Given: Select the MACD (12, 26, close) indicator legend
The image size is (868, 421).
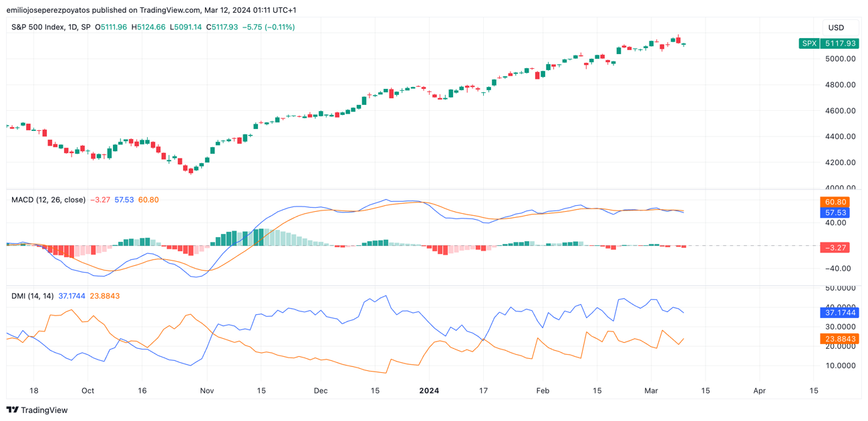Looking at the screenshot, I should (48, 200).
